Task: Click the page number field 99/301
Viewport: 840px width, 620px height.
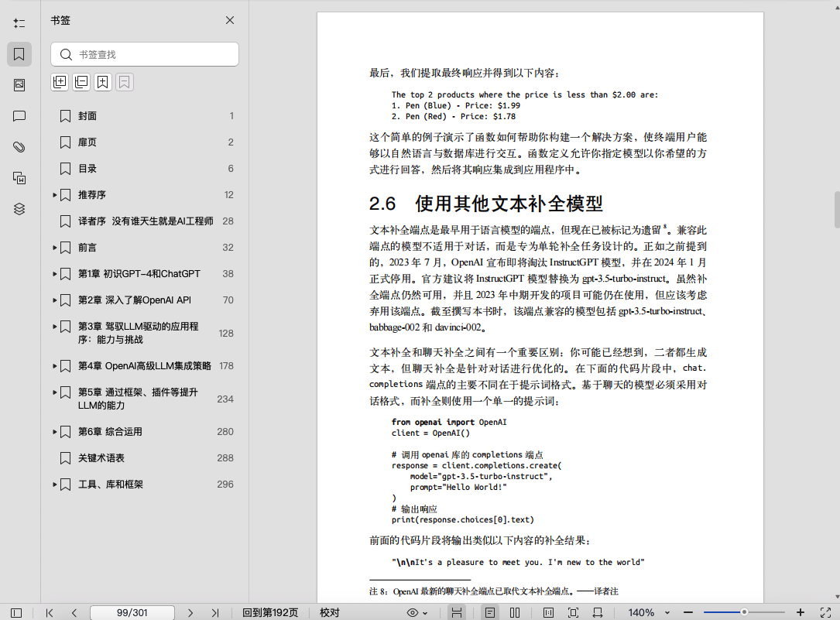Action: (x=132, y=612)
